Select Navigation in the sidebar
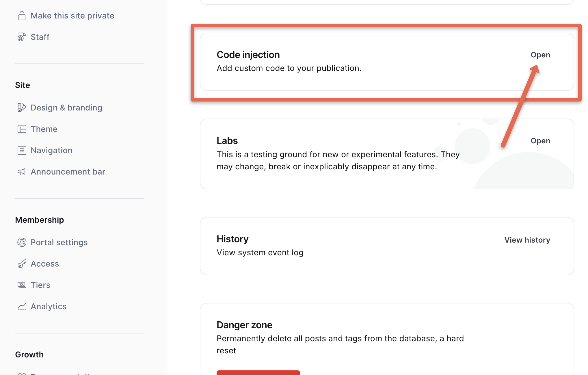588x375 pixels. pyautogui.click(x=51, y=150)
